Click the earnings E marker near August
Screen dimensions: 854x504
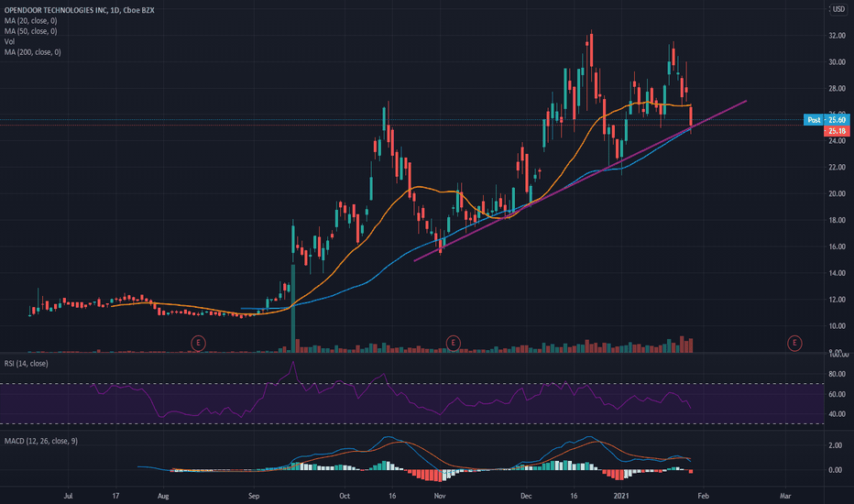click(x=198, y=343)
